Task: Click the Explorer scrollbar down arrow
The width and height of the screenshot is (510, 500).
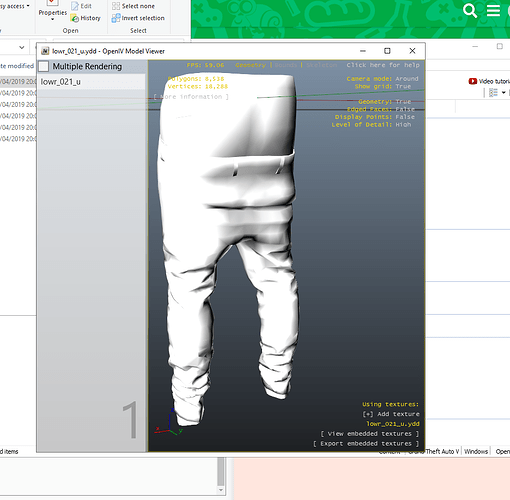Action: coord(220,490)
